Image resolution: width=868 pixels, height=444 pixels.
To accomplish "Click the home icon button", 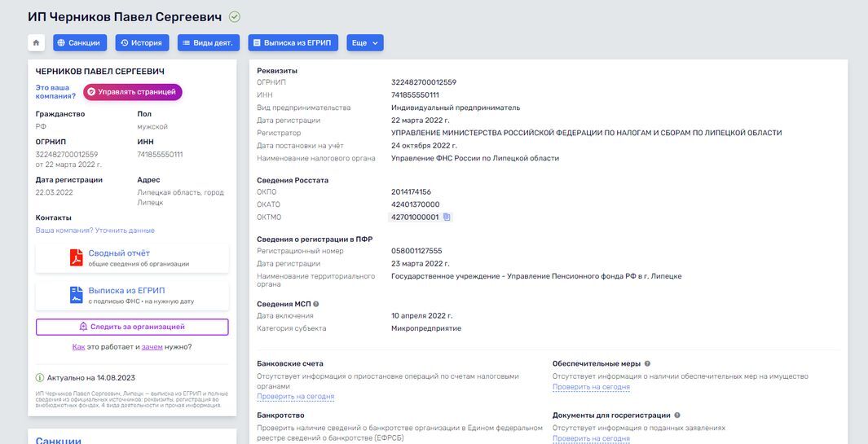I will (x=36, y=43).
